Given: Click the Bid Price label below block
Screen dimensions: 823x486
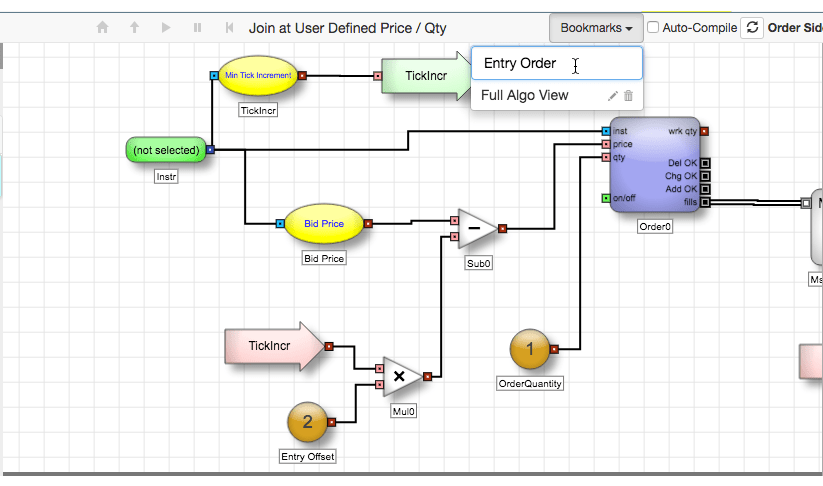Looking at the screenshot, I should 324,258.
